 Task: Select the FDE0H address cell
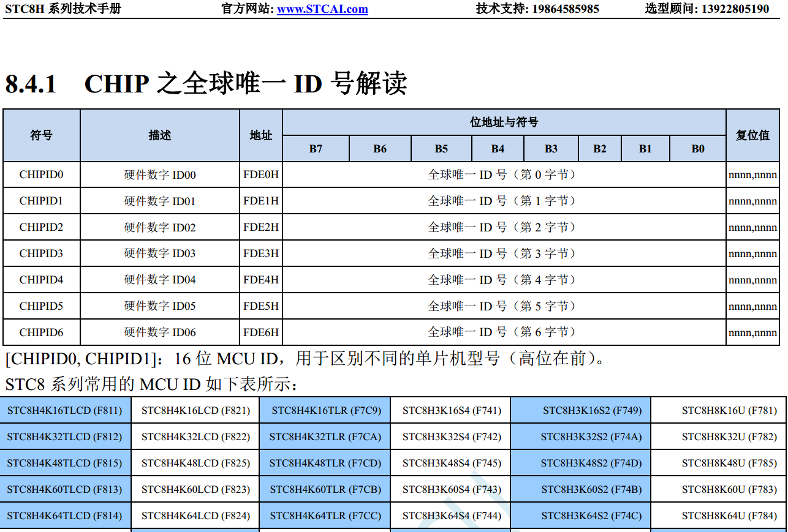pyautogui.click(x=261, y=174)
